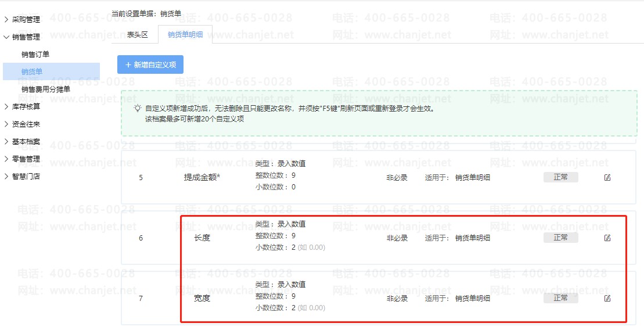Open the 销售管理 section
This screenshot has height=330, width=644.
tap(26, 37)
